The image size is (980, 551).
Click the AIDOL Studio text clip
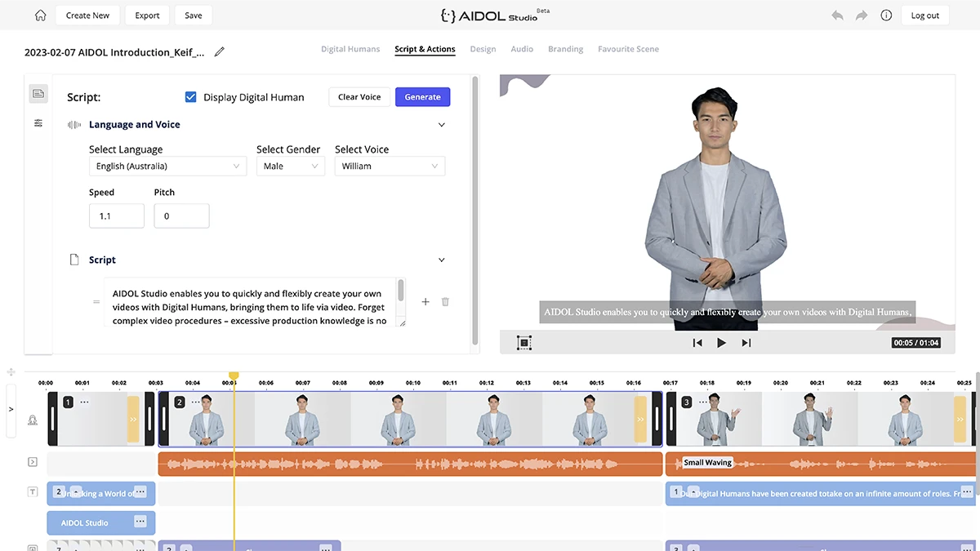point(101,522)
